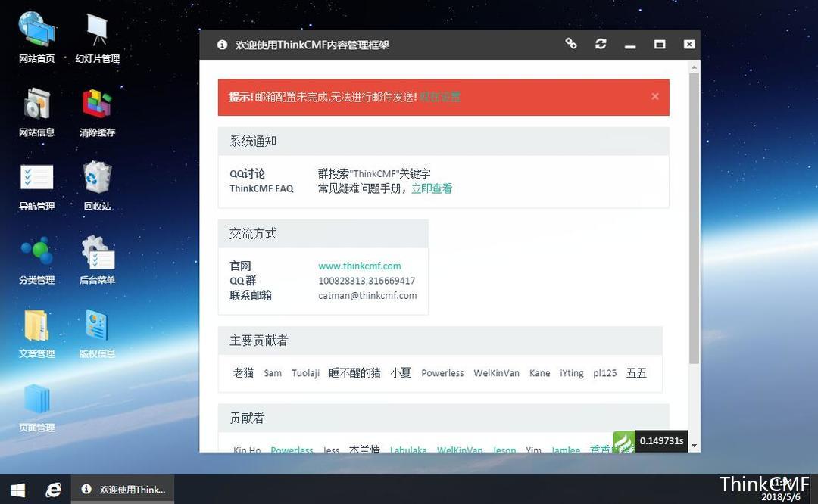818x504 pixels.
Task: Open the www.thinkcmf.com website link
Action: [359, 266]
